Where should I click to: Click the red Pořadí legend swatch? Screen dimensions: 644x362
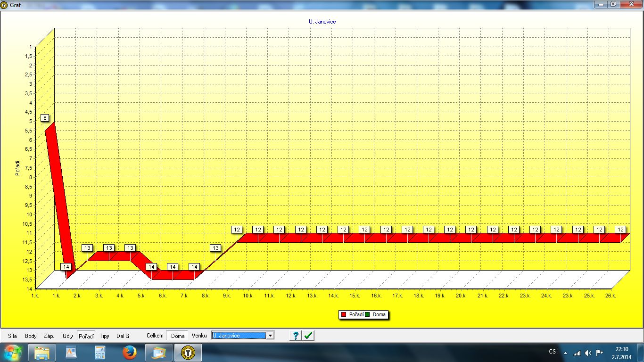344,314
